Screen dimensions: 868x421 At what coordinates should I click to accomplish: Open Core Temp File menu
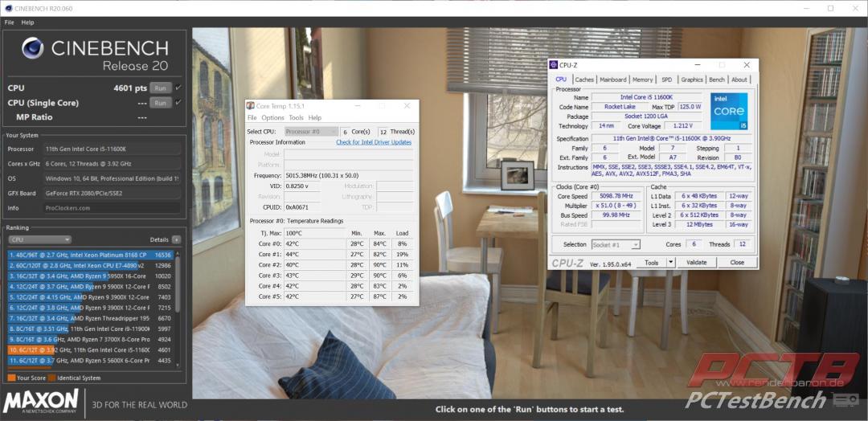tap(252, 118)
